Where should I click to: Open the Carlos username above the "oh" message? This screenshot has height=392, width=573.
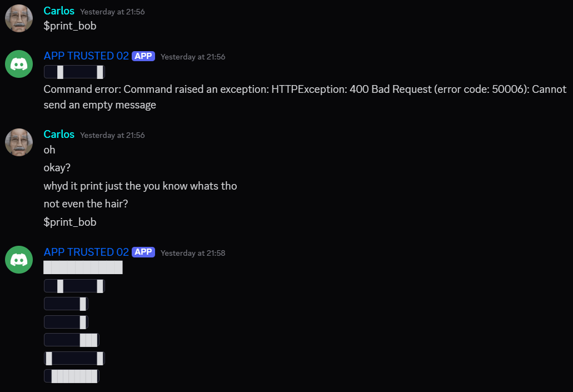[59, 135]
